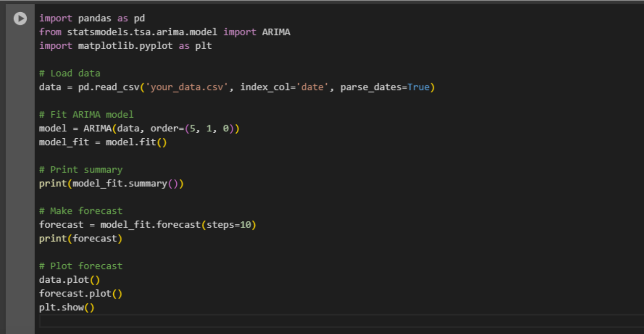Click on the index_col 'date' string
644x334 pixels.
click(312, 87)
